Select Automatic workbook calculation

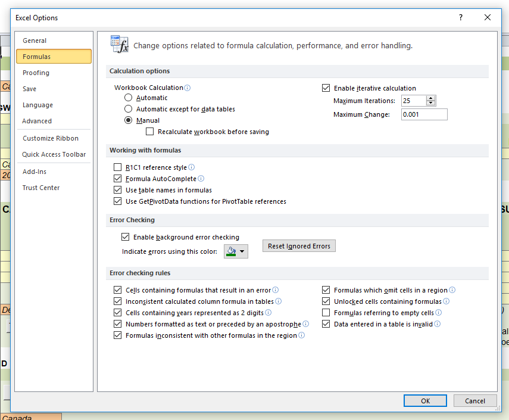coord(128,98)
